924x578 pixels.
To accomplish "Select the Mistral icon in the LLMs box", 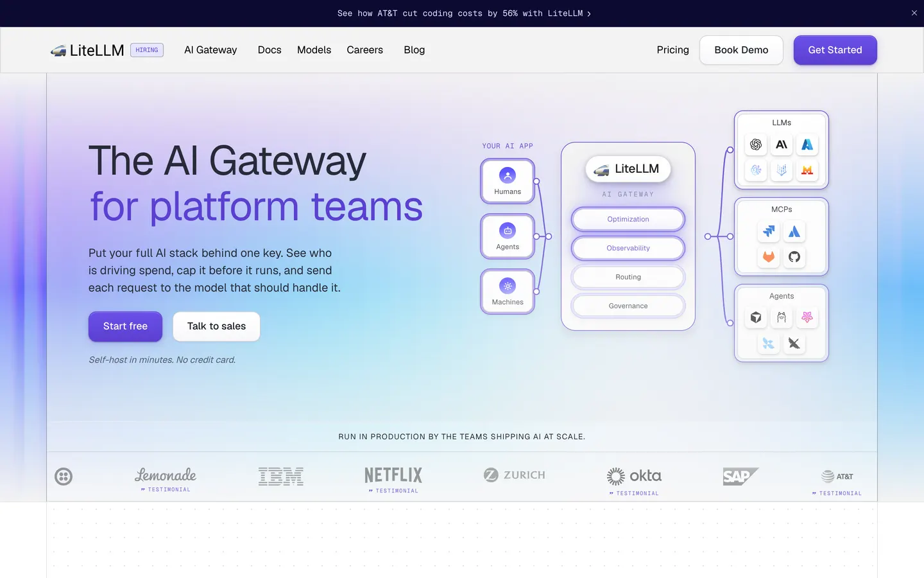I will pyautogui.click(x=807, y=170).
